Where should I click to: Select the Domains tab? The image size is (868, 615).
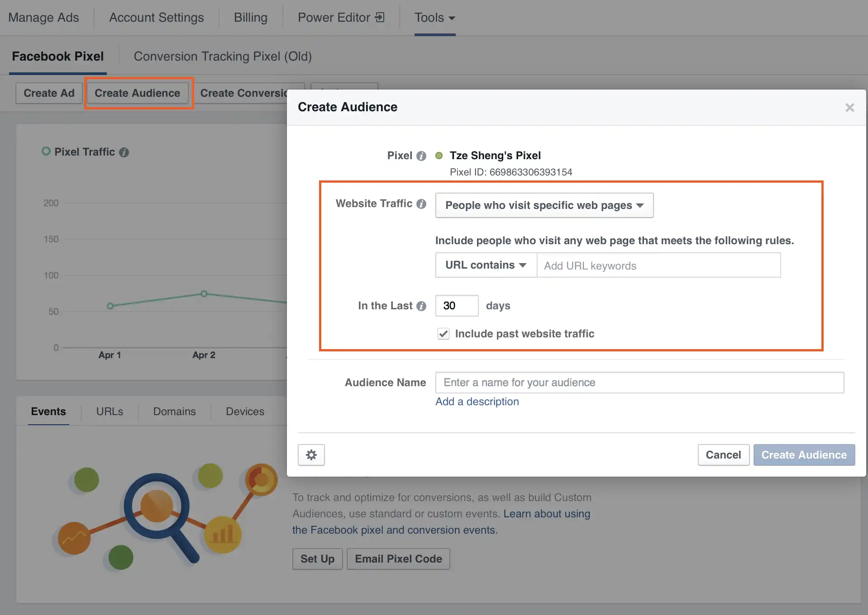pyautogui.click(x=174, y=412)
